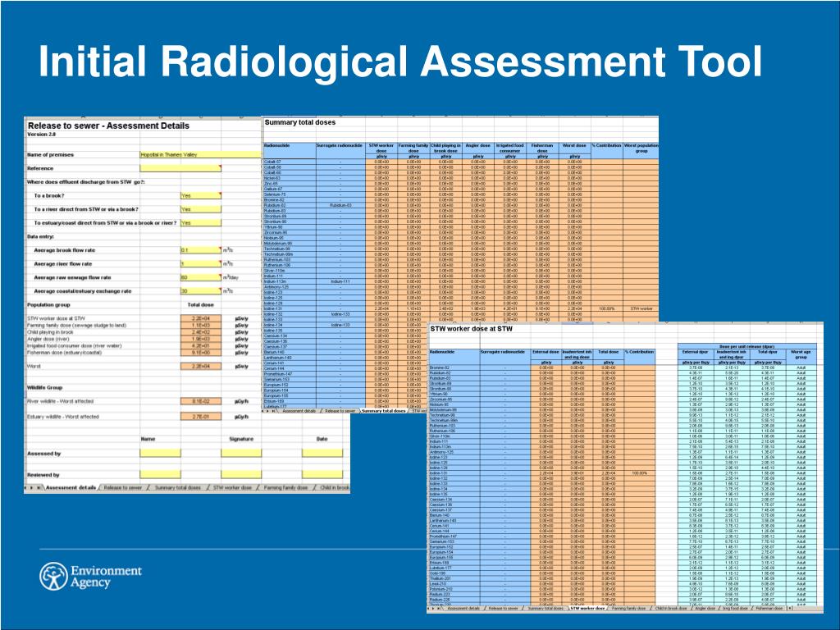Click the Reviewed by Signature field
Viewport: 840px width, 630px height.
[241, 474]
